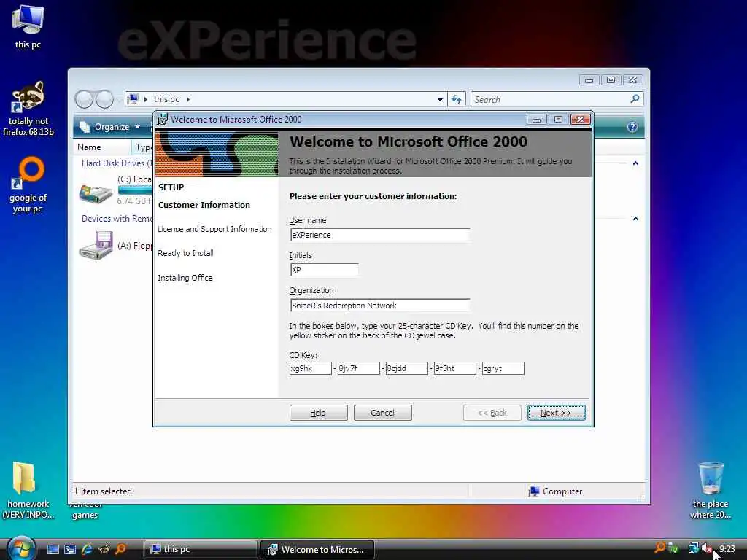
Task: Open the address bar history dropdown
Action: click(x=440, y=99)
